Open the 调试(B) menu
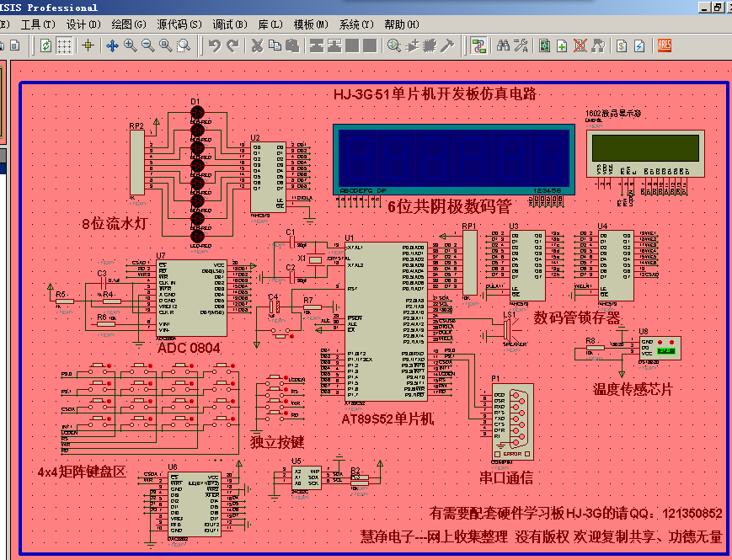This screenshot has height=560, width=732. [230, 24]
